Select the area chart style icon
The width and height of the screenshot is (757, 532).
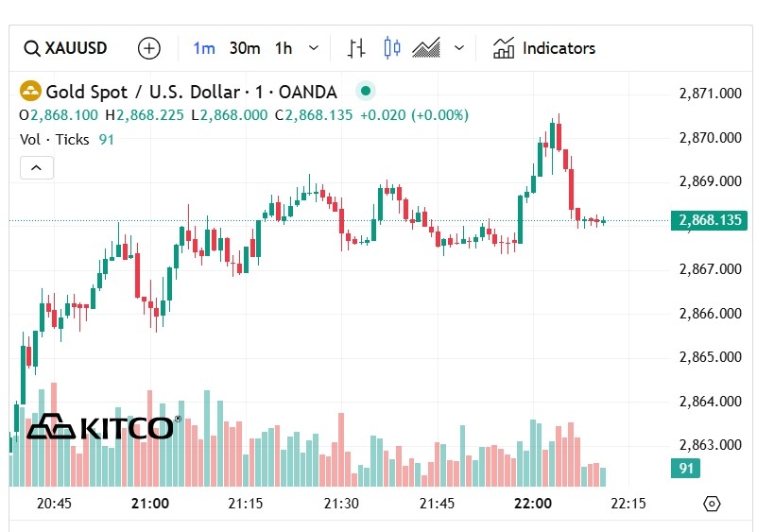(426, 48)
